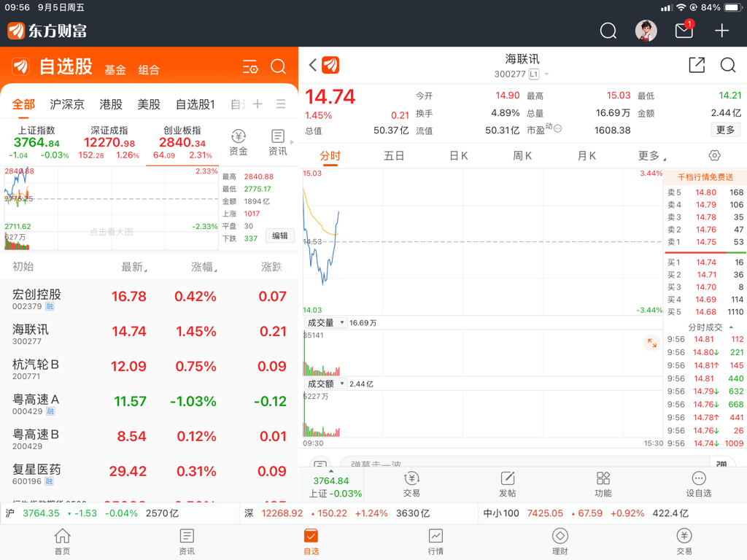
Task: Open 资讯 in the bottom navigation
Action: [x=187, y=542]
